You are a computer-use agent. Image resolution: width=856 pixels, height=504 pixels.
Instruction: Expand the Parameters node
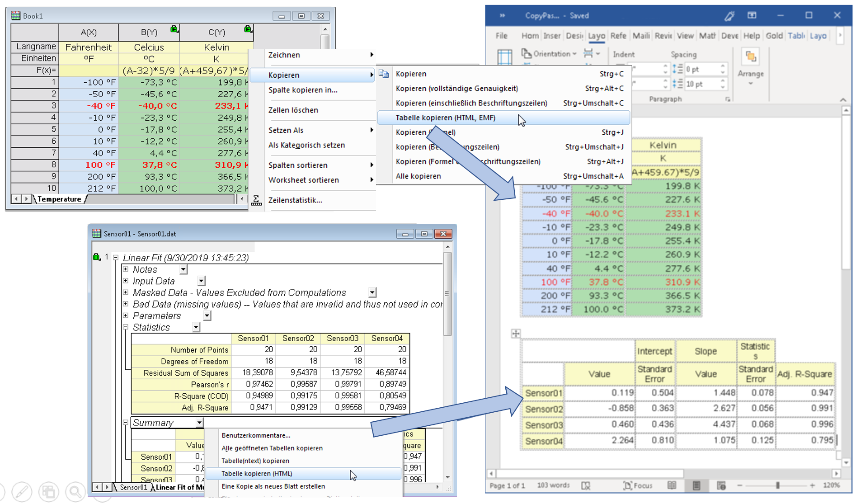pos(126,316)
